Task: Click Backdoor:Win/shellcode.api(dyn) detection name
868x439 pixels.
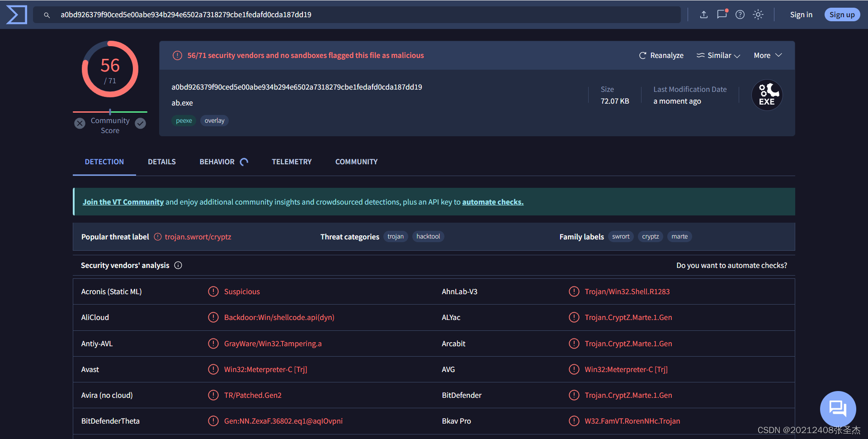Action: point(279,317)
